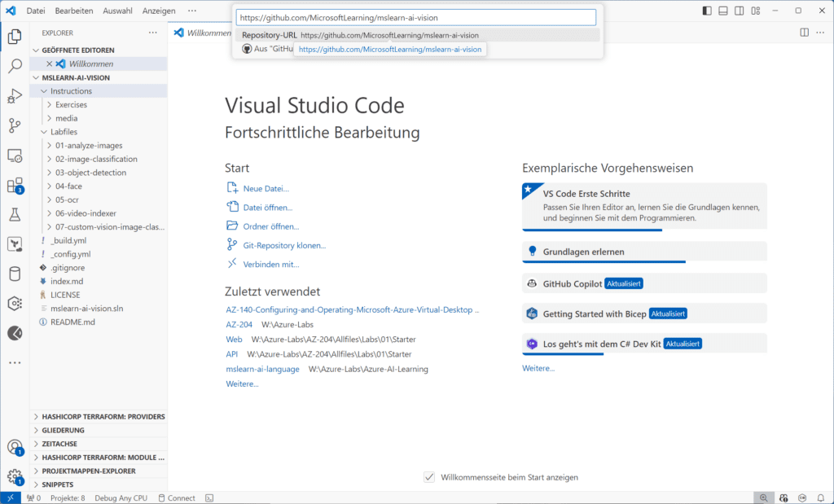
Task: Click Debug Any CPU in status bar
Action: [x=121, y=498]
